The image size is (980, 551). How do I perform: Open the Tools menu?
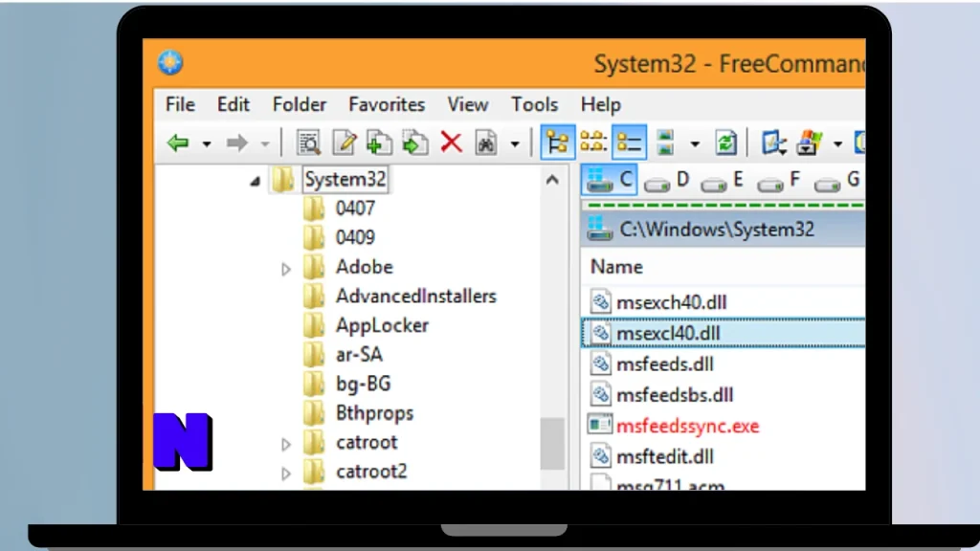[x=534, y=104]
